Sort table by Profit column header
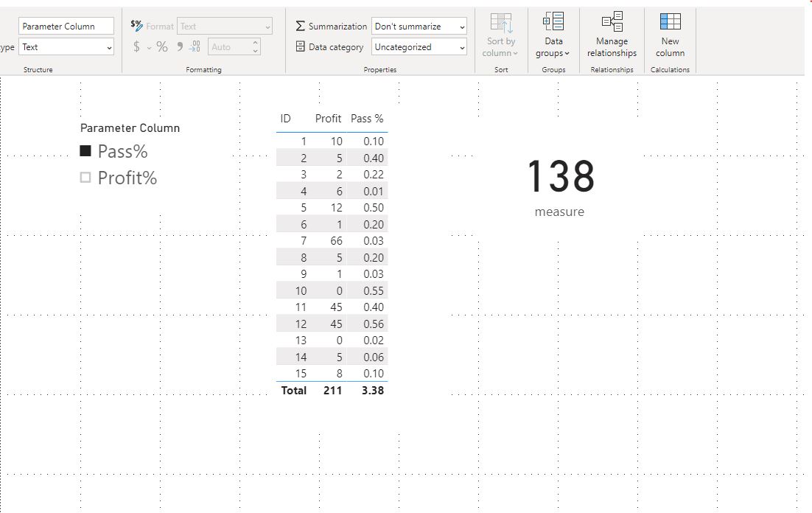Screen dimensions: 812x513 pos(328,119)
